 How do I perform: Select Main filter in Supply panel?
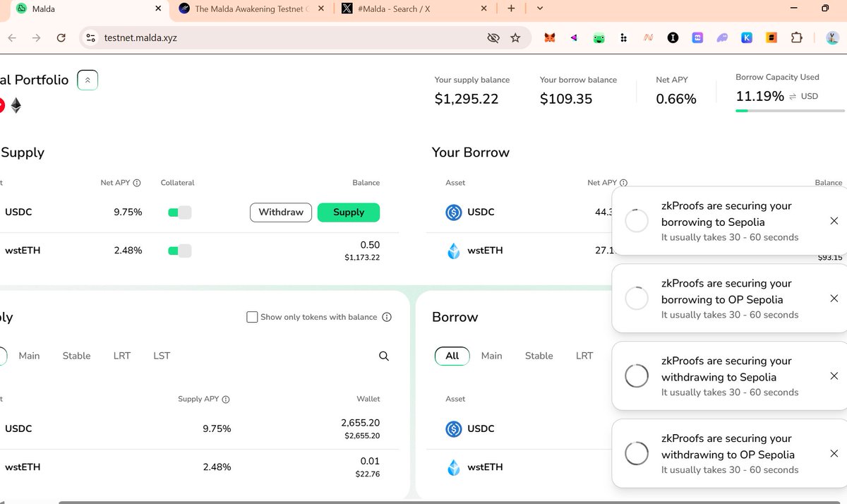point(29,356)
